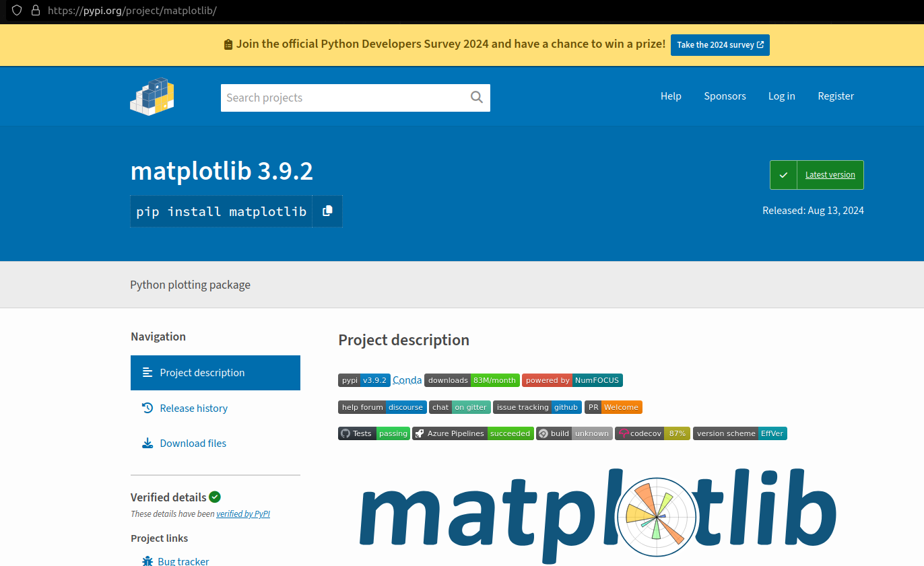Click the copy pip install command icon
The image size is (924, 566).
[x=327, y=211]
